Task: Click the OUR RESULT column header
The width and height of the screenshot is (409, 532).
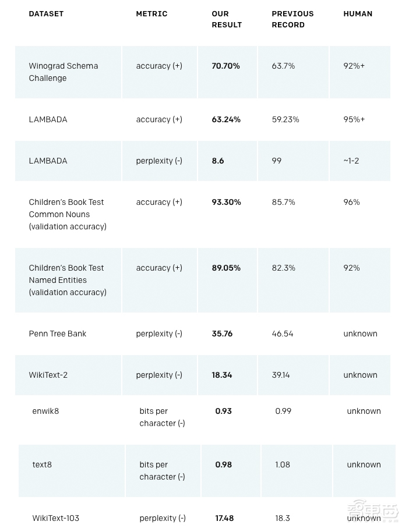Action: (x=227, y=19)
